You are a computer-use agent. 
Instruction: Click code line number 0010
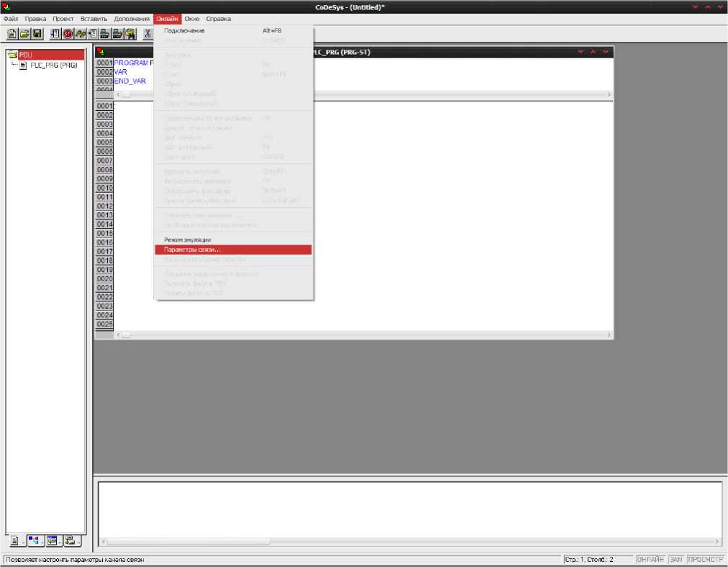[x=104, y=188]
